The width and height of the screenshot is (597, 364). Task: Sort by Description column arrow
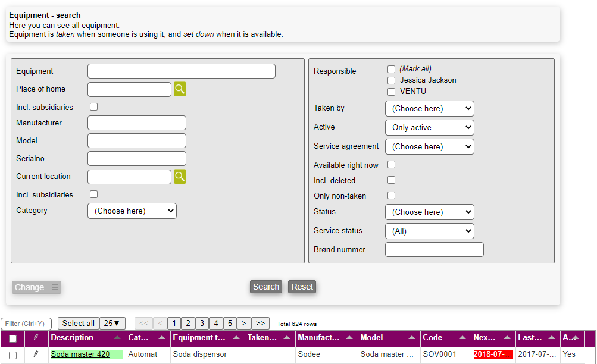click(x=117, y=338)
